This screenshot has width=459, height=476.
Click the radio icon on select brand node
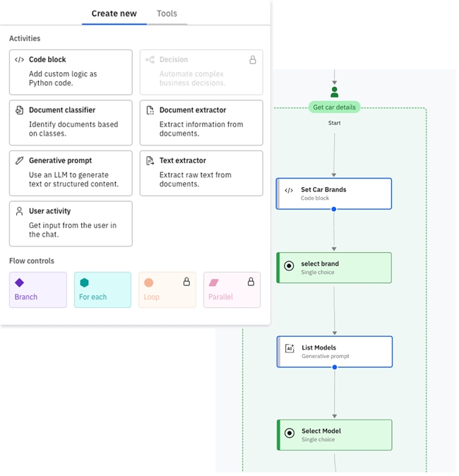pyautogui.click(x=289, y=266)
